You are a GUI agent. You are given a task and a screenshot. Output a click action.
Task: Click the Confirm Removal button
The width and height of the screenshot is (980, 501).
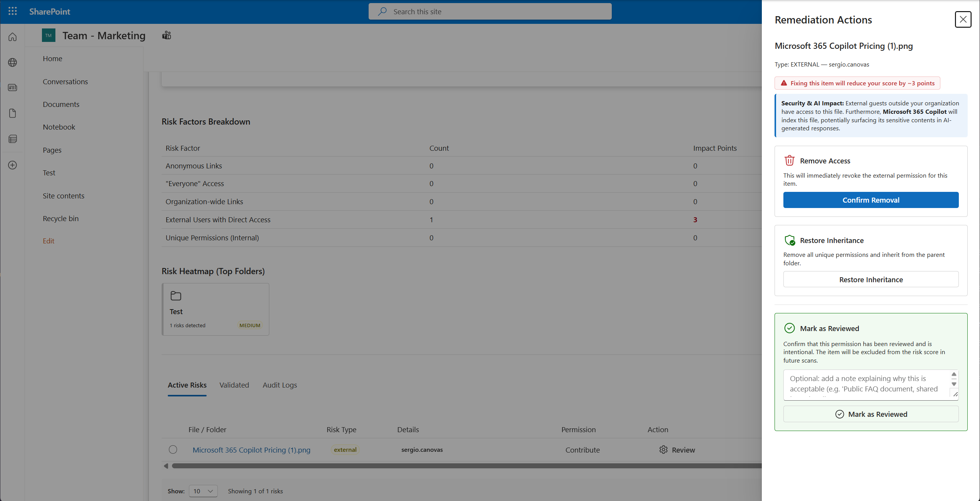coord(871,200)
